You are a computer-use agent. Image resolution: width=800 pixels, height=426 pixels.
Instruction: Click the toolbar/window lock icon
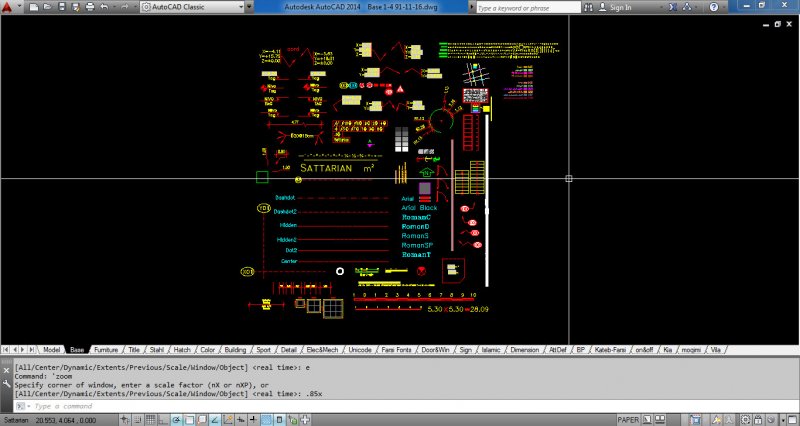[758, 420]
